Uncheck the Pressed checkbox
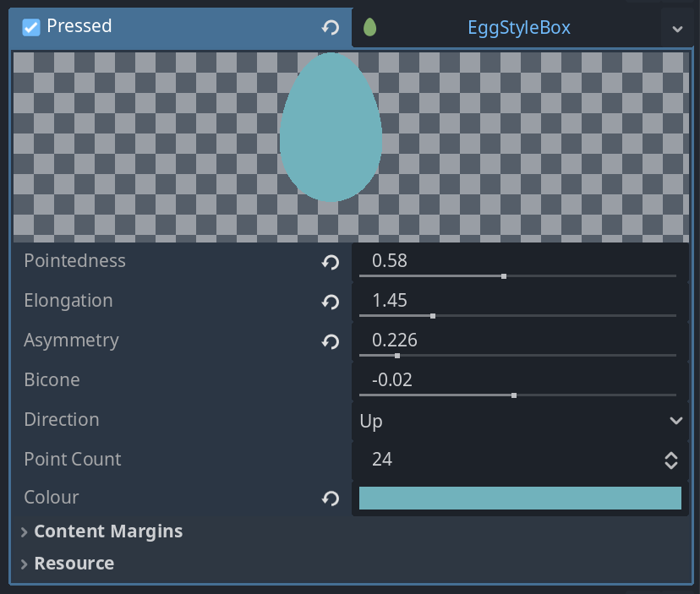This screenshot has width=700, height=594. click(x=31, y=28)
